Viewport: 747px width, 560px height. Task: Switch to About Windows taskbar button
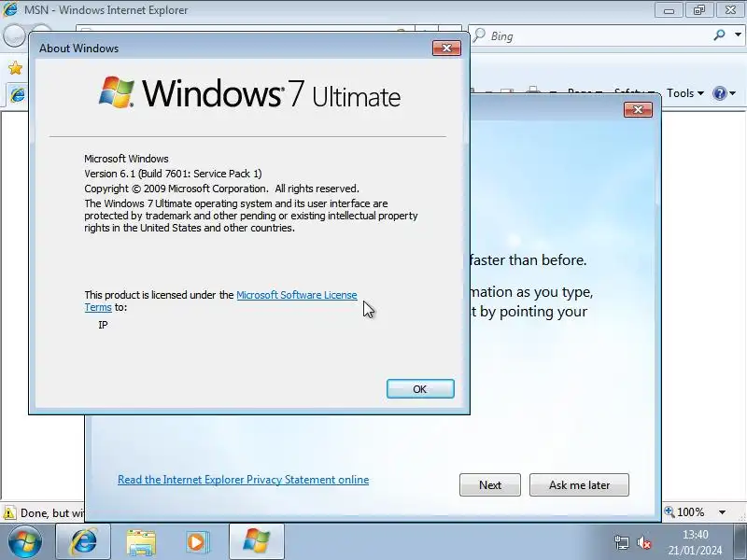click(x=256, y=542)
